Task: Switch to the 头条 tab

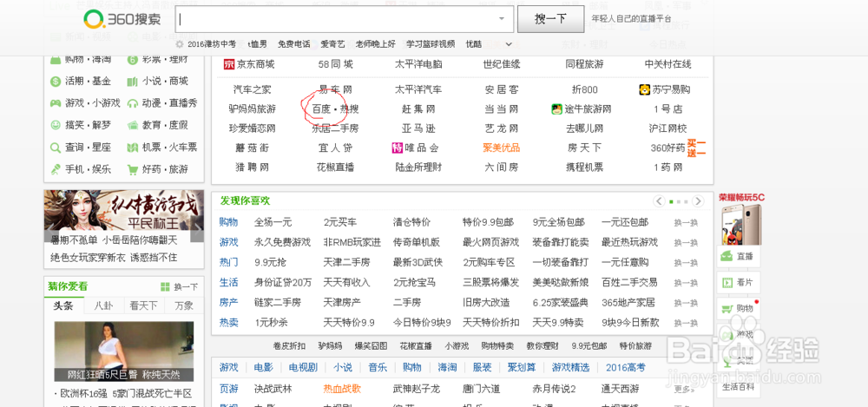Action: [63, 305]
